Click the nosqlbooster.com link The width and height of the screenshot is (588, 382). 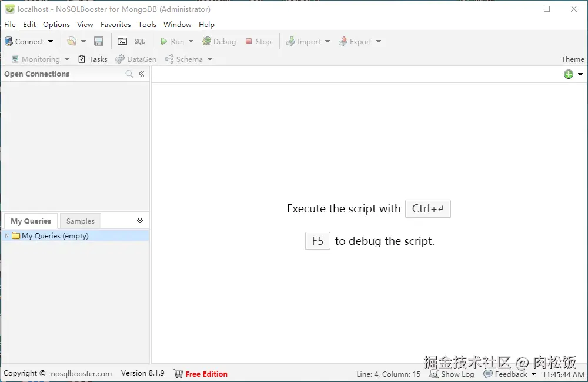tap(81, 374)
